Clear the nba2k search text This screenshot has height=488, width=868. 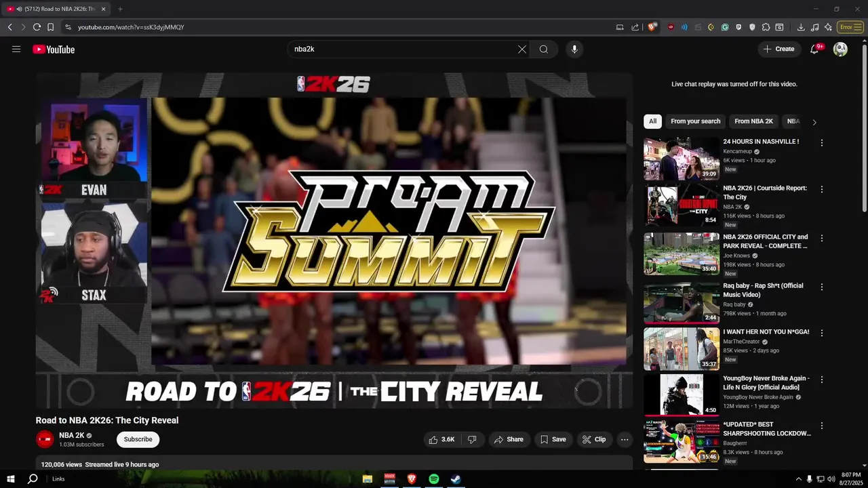pyautogui.click(x=522, y=49)
